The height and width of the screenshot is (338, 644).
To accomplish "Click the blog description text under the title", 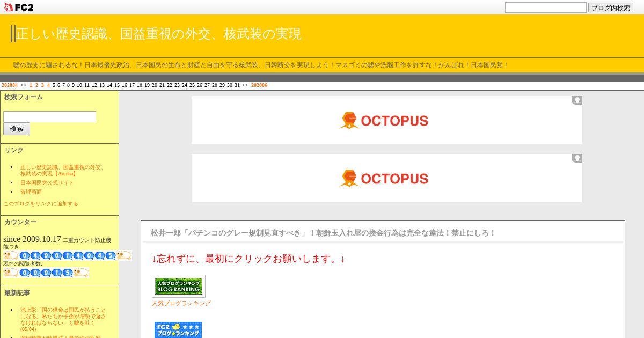I will pos(261,65).
